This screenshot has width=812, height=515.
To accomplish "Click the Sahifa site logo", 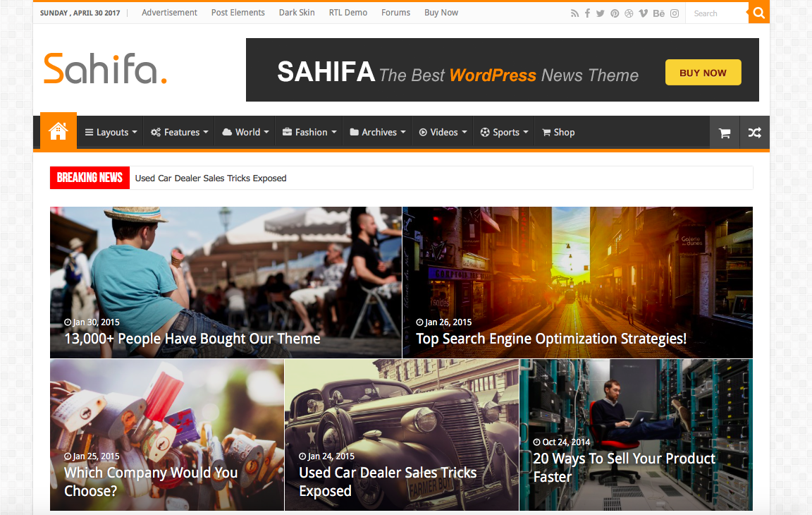I will [x=105, y=68].
